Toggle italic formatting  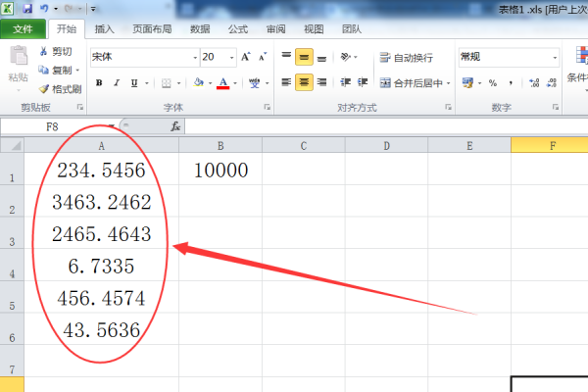coord(115,83)
